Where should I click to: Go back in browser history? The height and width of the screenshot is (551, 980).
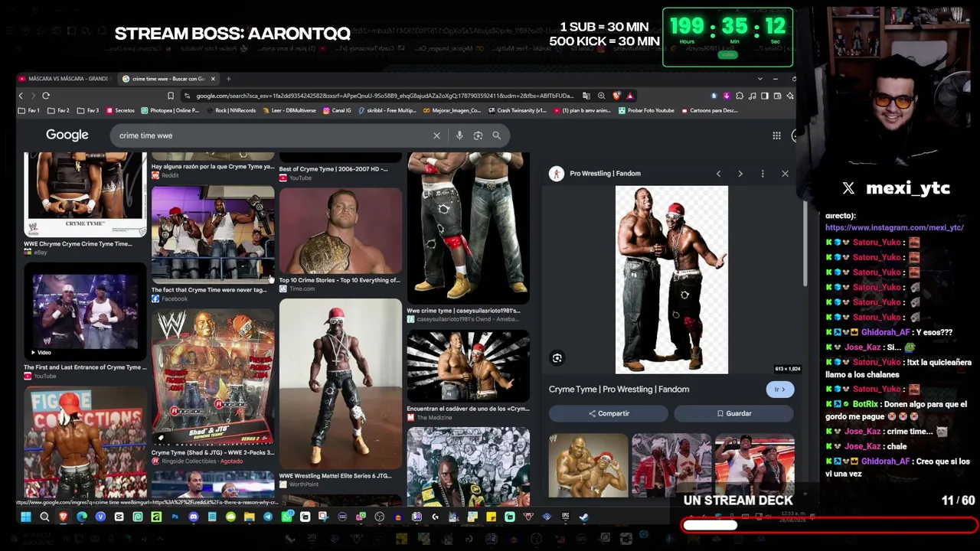[x=21, y=96]
